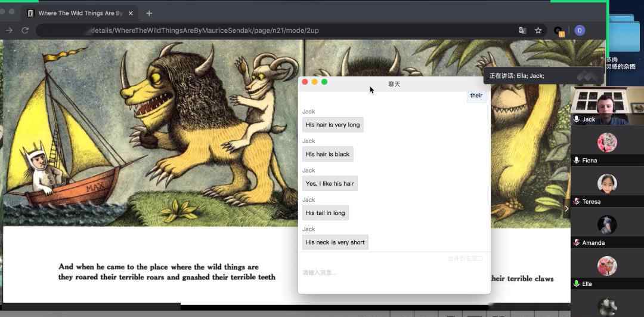Screen dimensions: 644x317
Task: Expand participants panel with the chevron arrow
Action: (x=566, y=208)
